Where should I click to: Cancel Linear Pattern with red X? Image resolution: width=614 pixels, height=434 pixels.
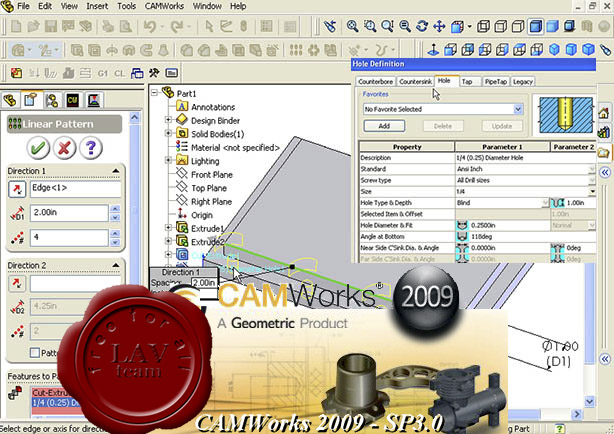pyautogui.click(x=64, y=148)
